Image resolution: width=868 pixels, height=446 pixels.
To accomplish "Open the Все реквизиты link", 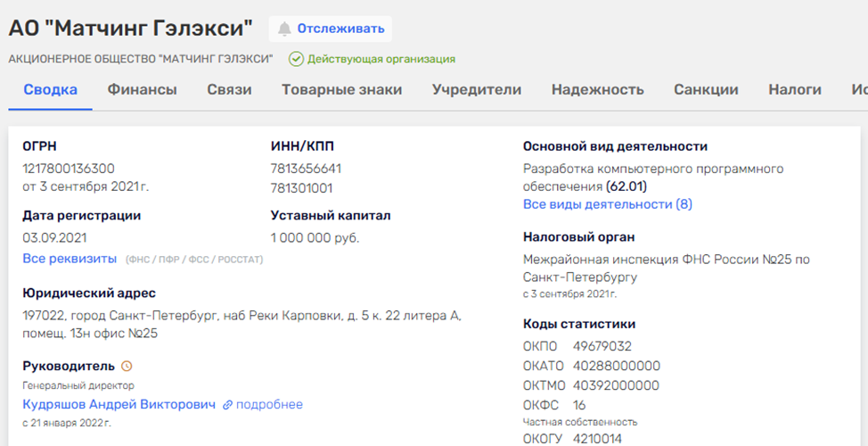I will [70, 258].
